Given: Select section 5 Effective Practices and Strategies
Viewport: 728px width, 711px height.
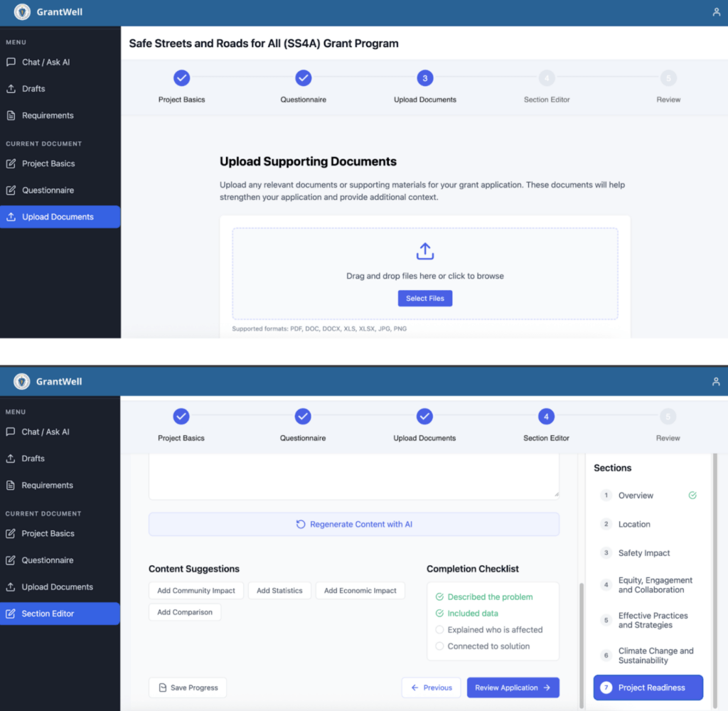Looking at the screenshot, I should [x=648, y=621].
